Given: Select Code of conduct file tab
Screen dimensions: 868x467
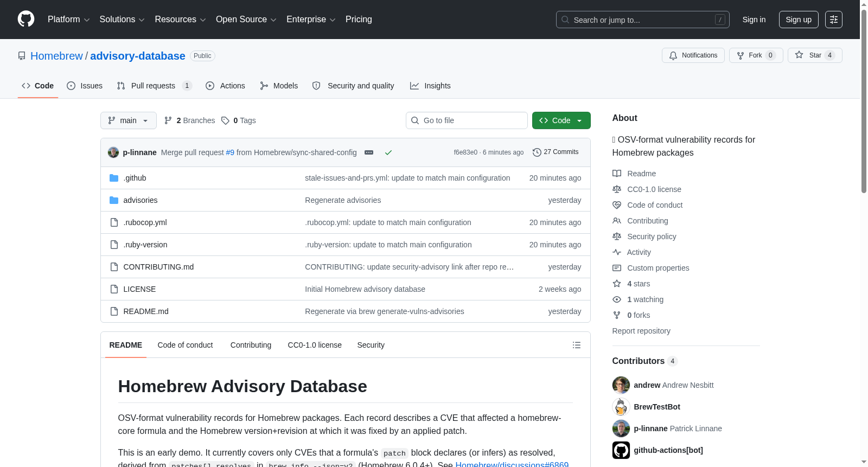Looking at the screenshot, I should [186, 345].
